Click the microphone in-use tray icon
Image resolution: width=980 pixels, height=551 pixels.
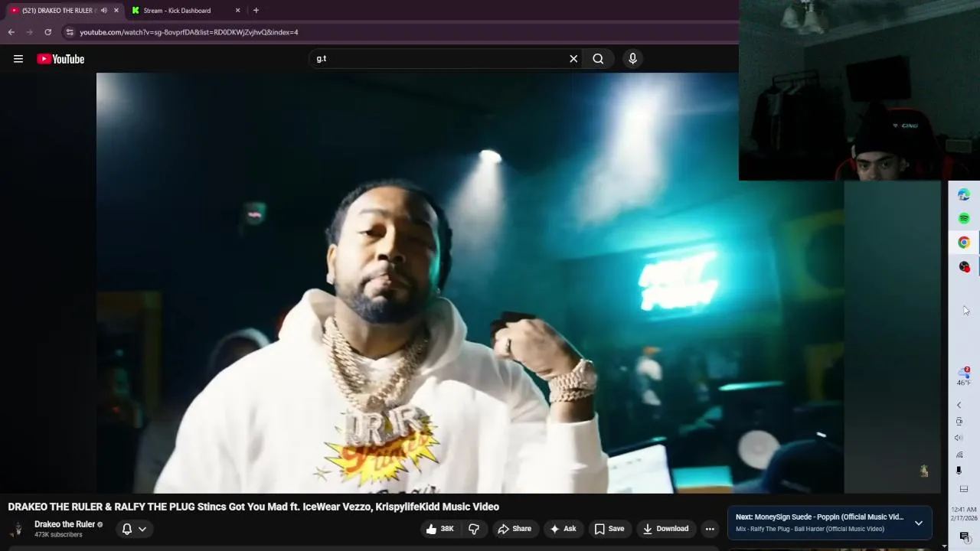(959, 471)
